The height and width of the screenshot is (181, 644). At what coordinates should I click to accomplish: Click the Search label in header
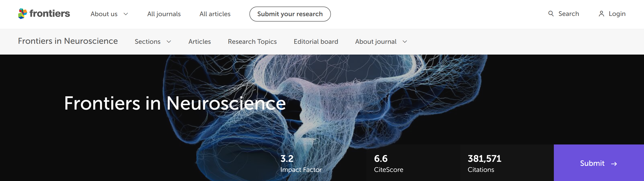(569, 14)
